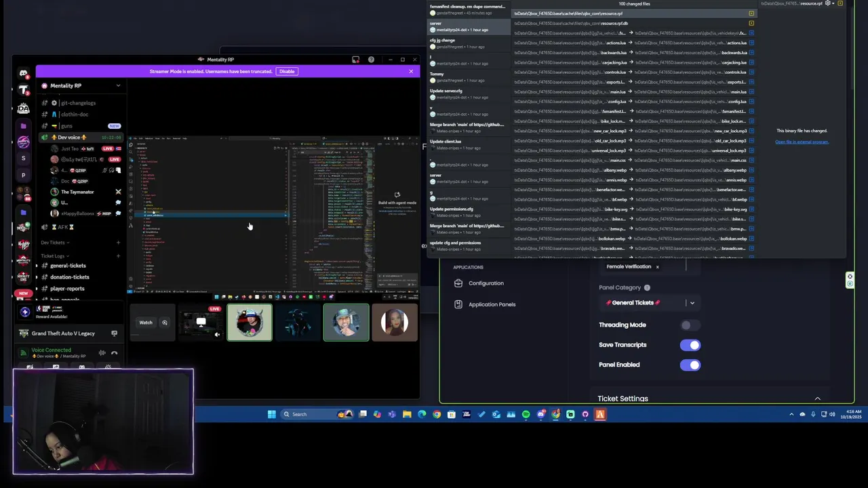Open Google Chrome from the taskbar
This screenshot has width=868, height=488.
(x=437, y=414)
